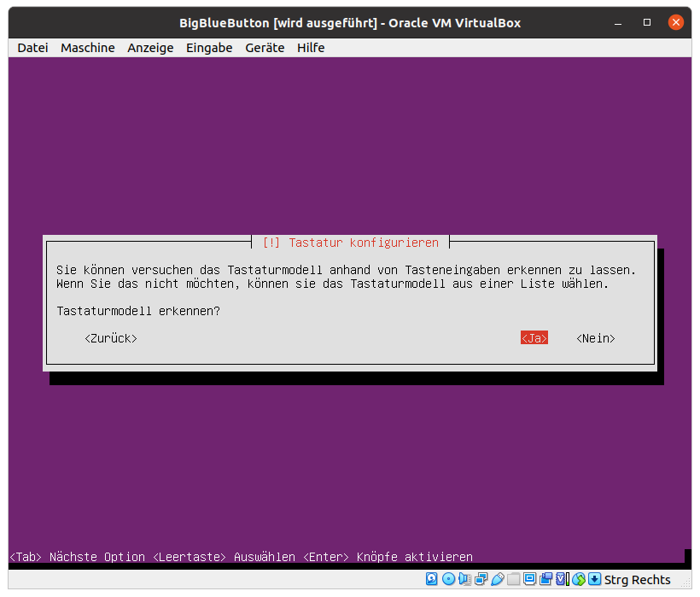This screenshot has width=700, height=597.
Task: Open the Geräte menu
Action: point(265,48)
